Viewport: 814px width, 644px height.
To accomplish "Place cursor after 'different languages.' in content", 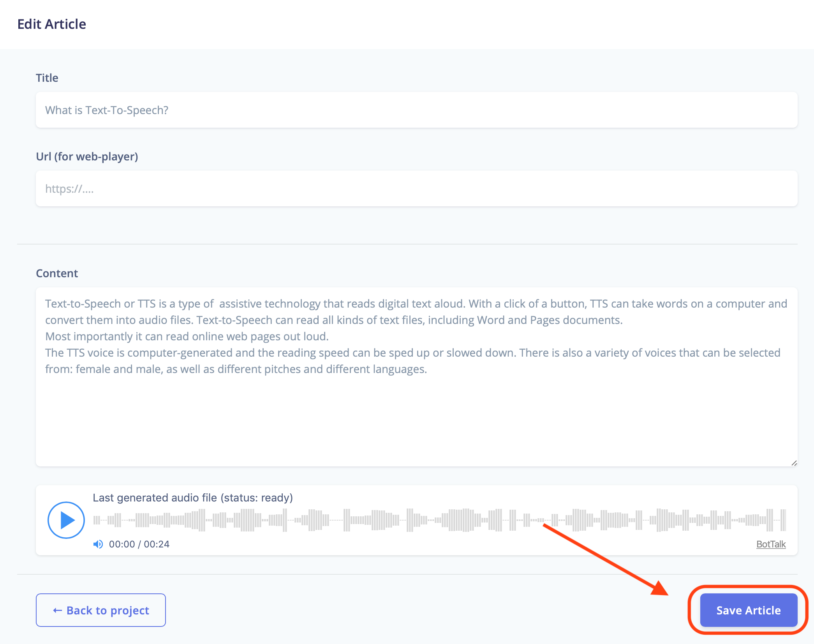I will click(x=428, y=369).
